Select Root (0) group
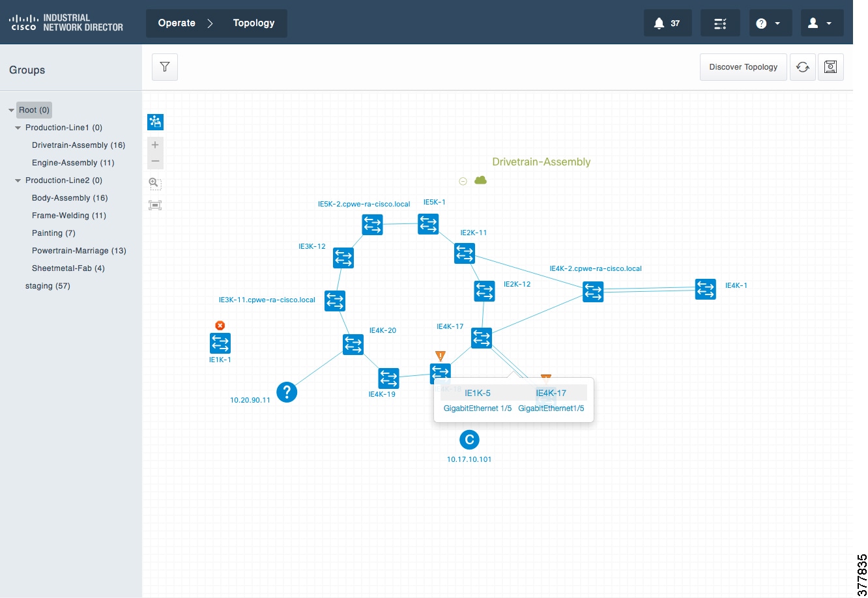868x598 pixels. [x=34, y=110]
